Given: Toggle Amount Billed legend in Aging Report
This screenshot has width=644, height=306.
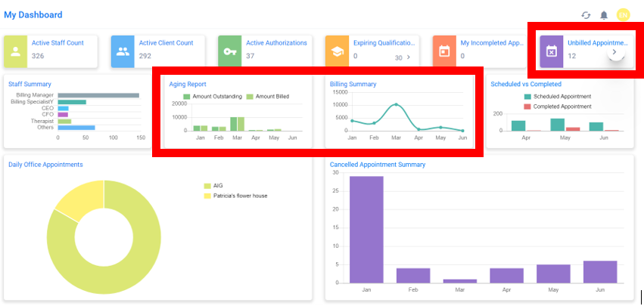Looking at the screenshot, I should (267, 97).
